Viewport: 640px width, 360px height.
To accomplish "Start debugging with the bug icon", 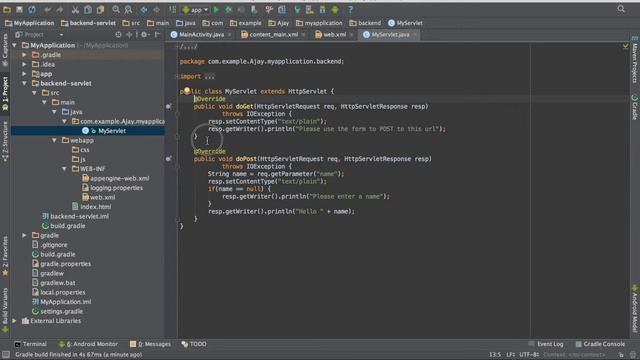I will [x=229, y=9].
